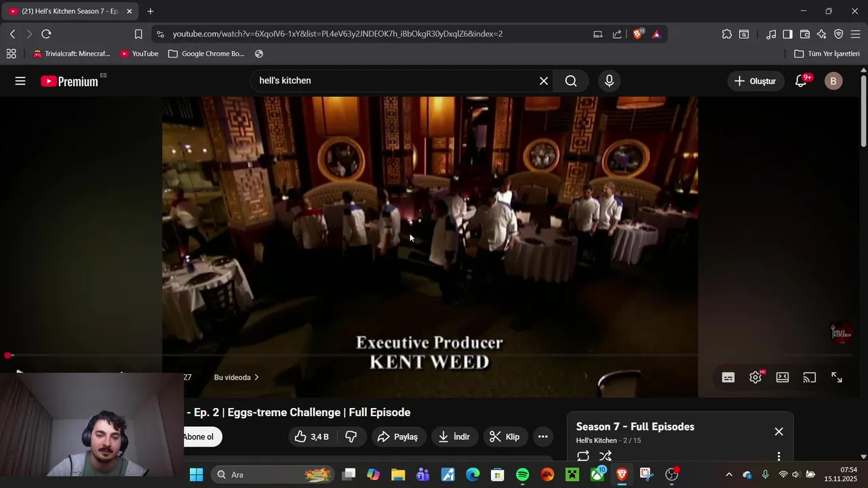Screen dimensions: 868x488
Task: Open the account avatar B menu
Action: [x=833, y=81]
